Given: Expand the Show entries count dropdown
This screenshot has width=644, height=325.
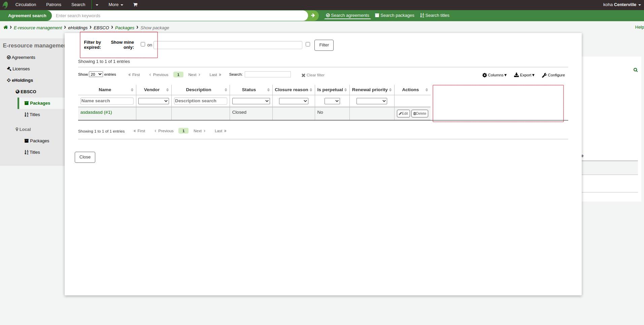Looking at the screenshot, I should pyautogui.click(x=96, y=74).
